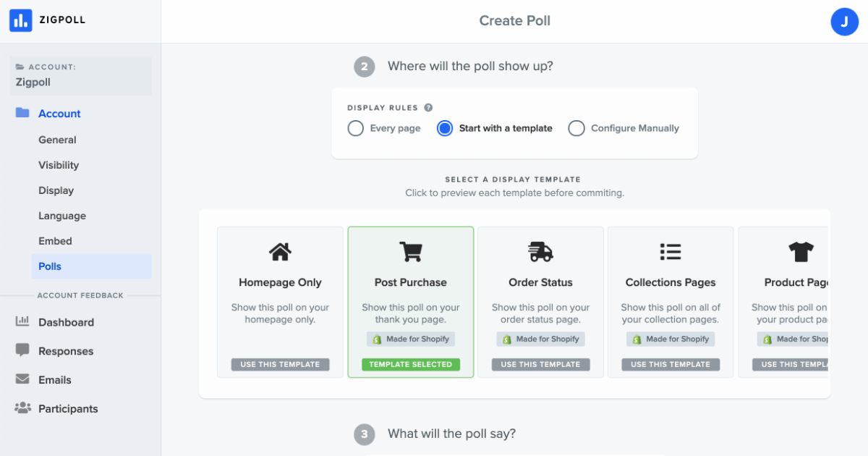Select the Homepage Only house icon
Screen dimensions: 868x456
(x=280, y=252)
